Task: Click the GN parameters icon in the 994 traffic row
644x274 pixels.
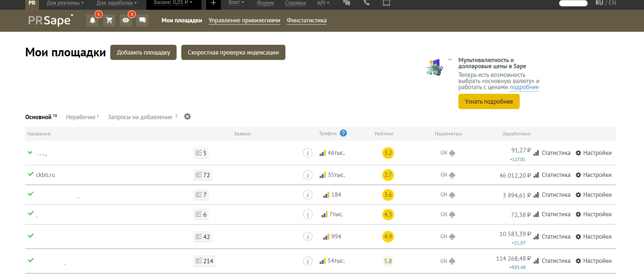Action: tap(448, 237)
